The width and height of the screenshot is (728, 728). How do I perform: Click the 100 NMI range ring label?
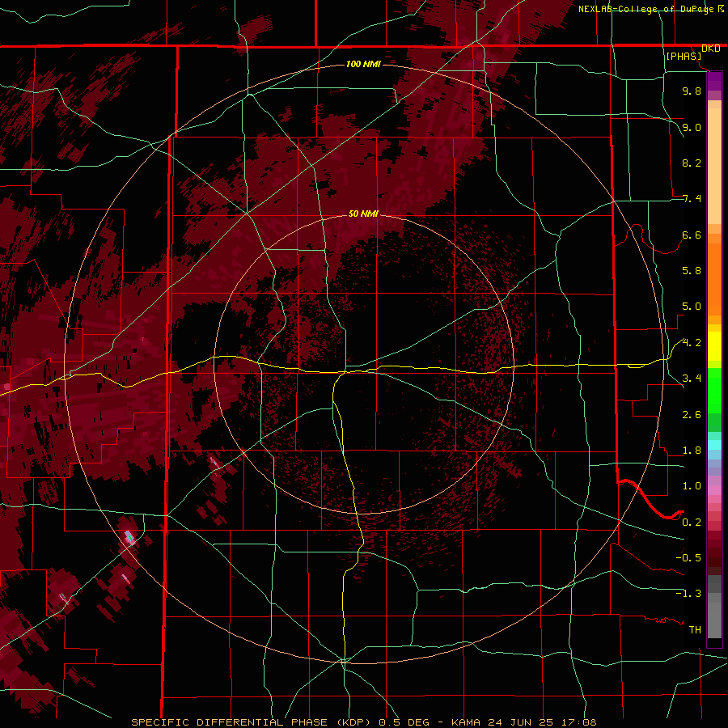[363, 64]
